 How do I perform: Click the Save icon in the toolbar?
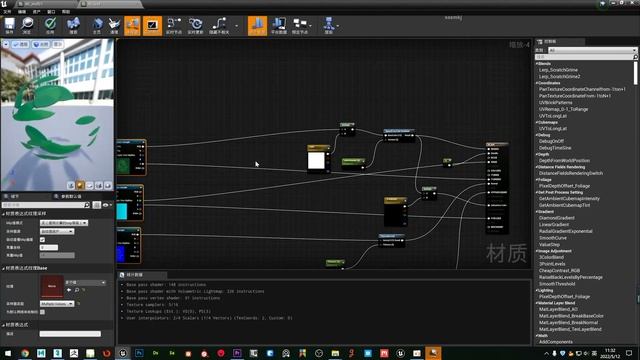tap(9, 26)
